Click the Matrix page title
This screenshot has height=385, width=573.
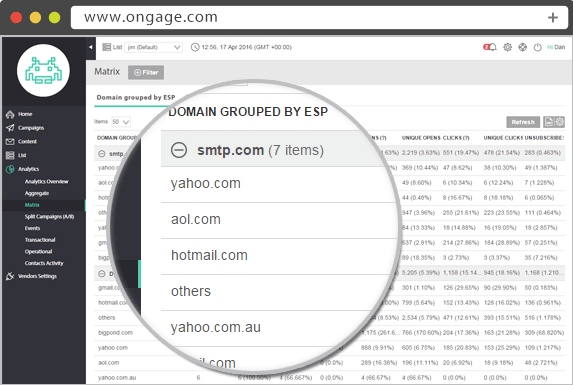click(x=107, y=72)
